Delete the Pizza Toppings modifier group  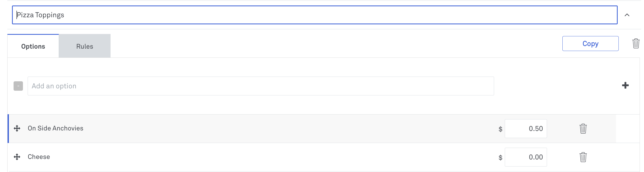[636, 43]
